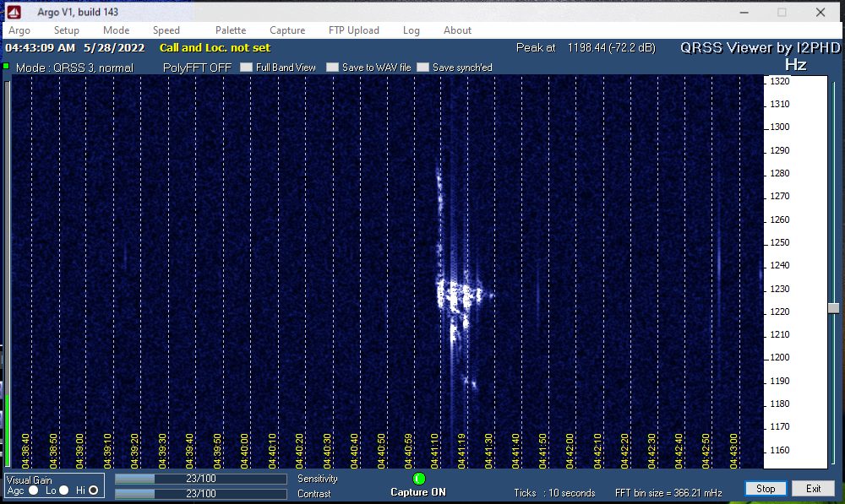The width and height of the screenshot is (845, 504).
Task: Enable the Save synch'ed checkbox
Action: point(423,68)
